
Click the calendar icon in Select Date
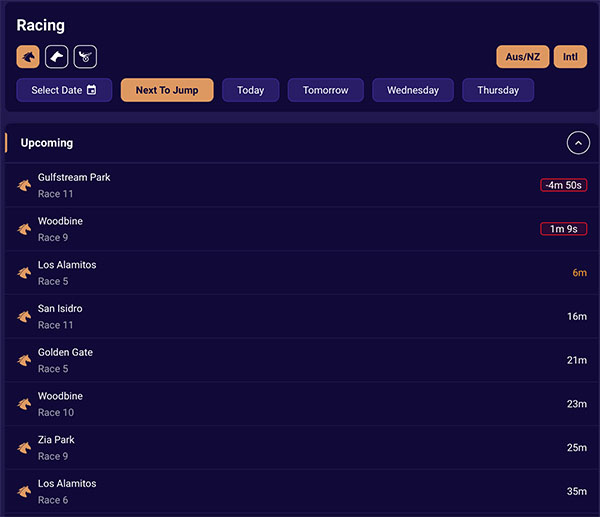click(91, 90)
